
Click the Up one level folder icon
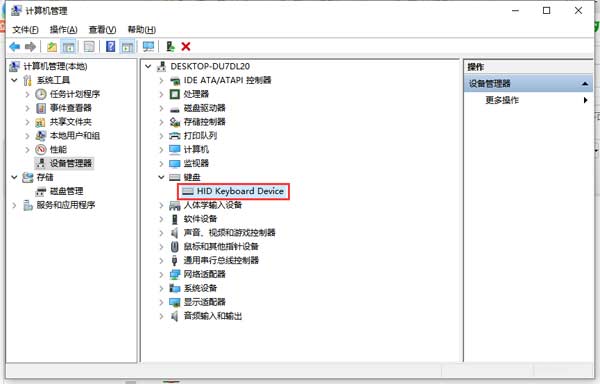tap(52, 47)
